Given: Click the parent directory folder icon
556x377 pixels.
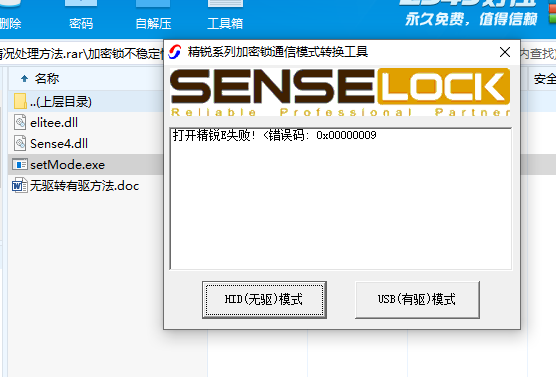Looking at the screenshot, I should 20,102.
